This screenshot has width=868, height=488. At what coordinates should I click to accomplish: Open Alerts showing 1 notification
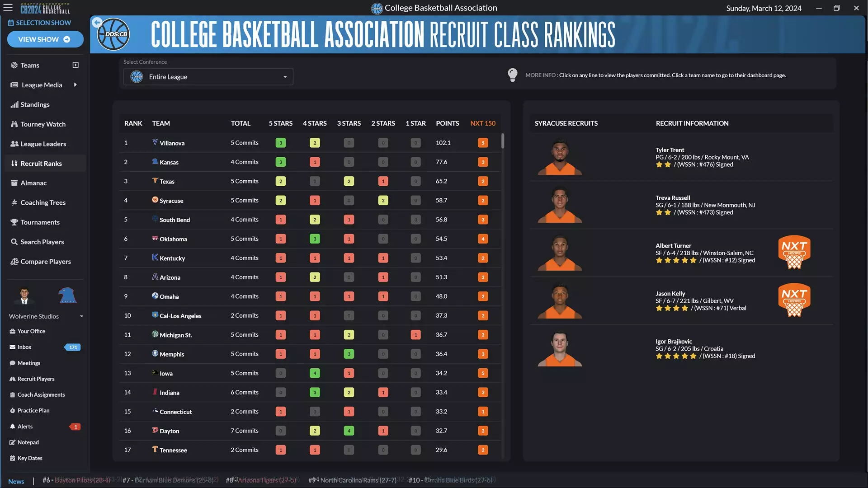(25, 426)
